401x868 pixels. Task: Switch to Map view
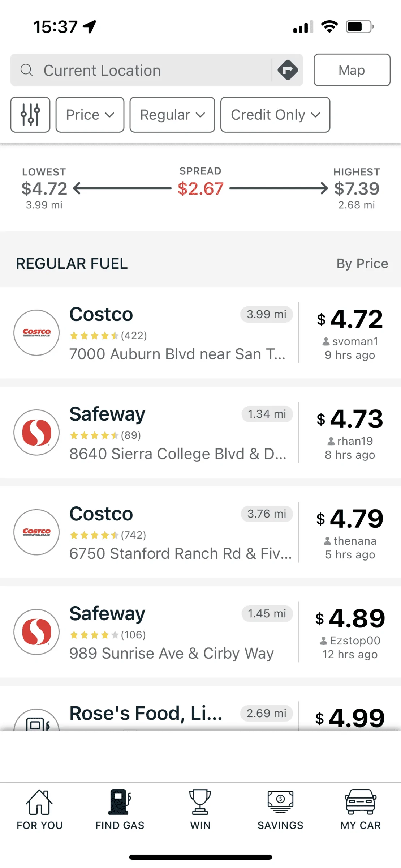point(352,70)
